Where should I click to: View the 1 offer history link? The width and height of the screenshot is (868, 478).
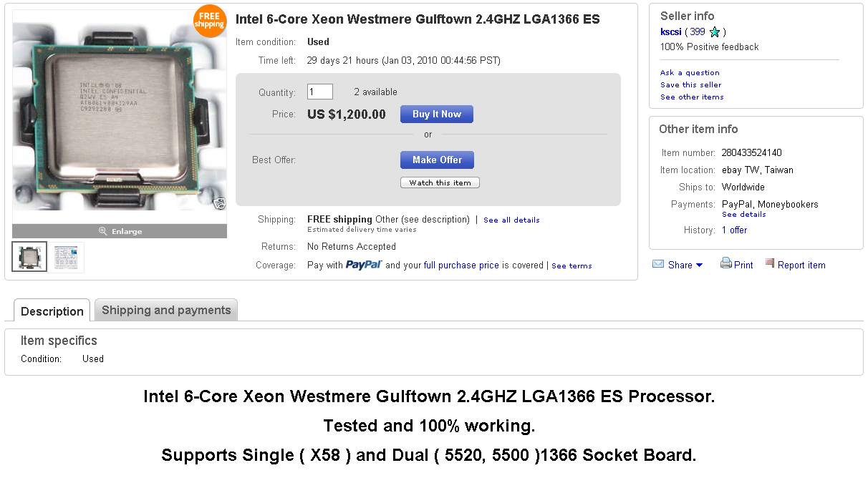coord(734,230)
